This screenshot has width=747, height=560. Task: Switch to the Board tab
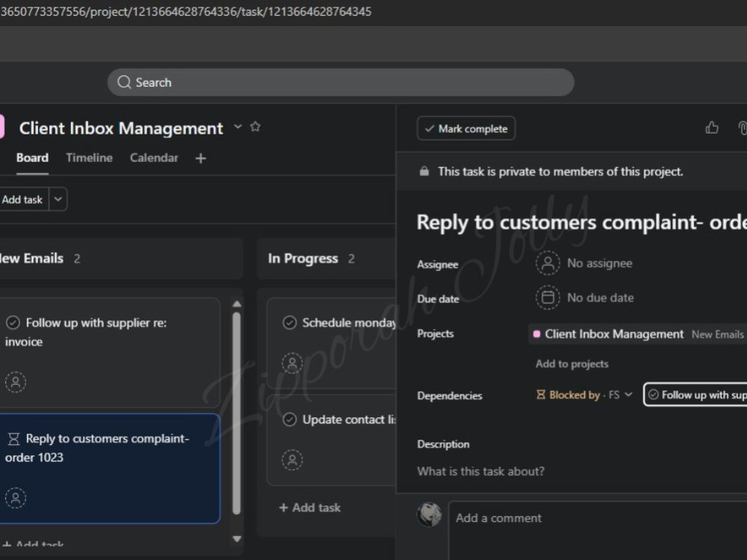[32, 158]
